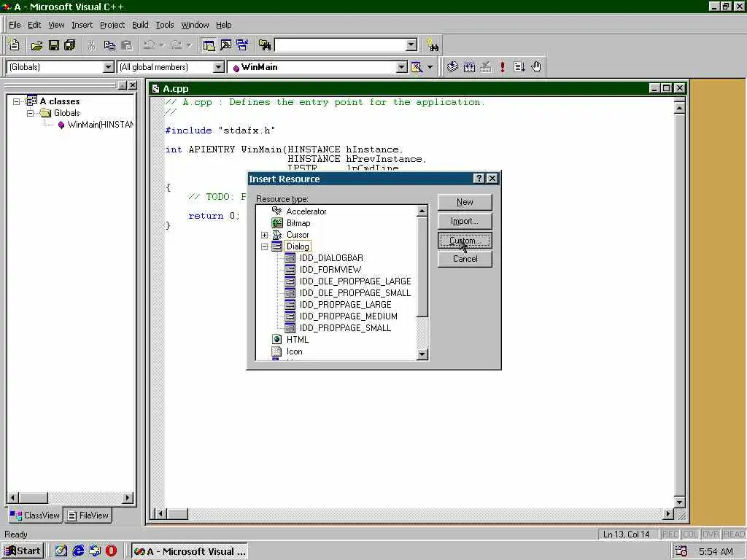Viewport: 747px width, 560px height.
Task: Click the Redo toolbar icon
Action: pyautogui.click(x=177, y=45)
